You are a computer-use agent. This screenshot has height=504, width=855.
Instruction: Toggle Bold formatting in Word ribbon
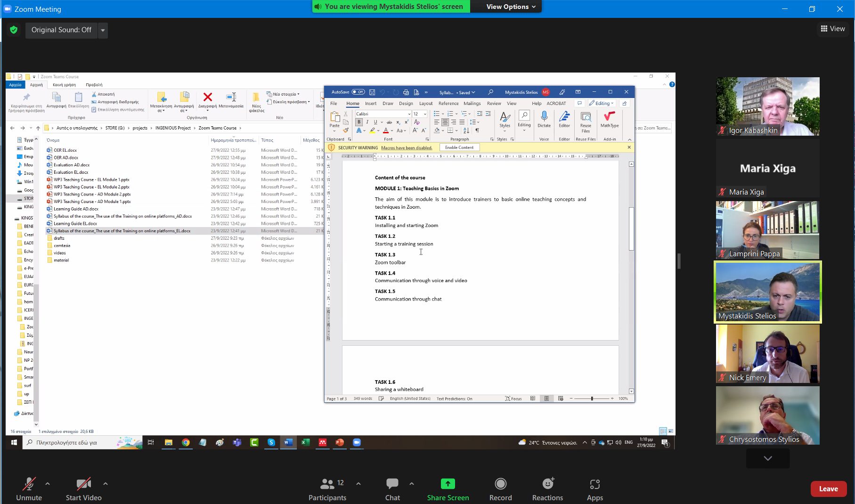pyautogui.click(x=359, y=122)
